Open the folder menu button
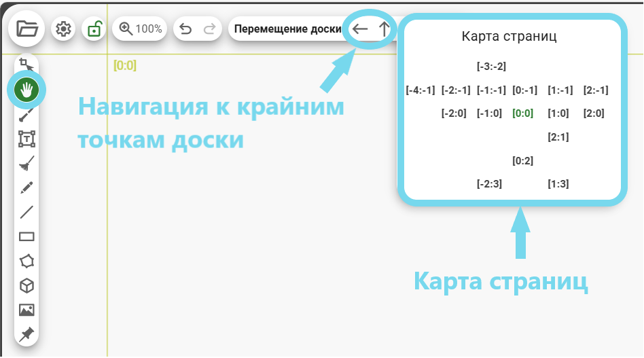This screenshot has width=644, height=358. coord(27,29)
